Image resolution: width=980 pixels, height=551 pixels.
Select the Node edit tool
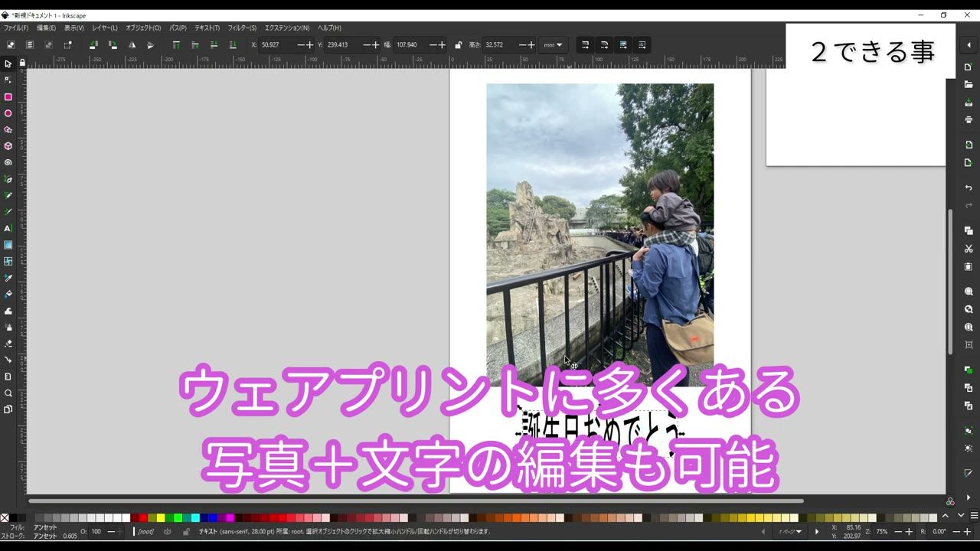(8, 80)
